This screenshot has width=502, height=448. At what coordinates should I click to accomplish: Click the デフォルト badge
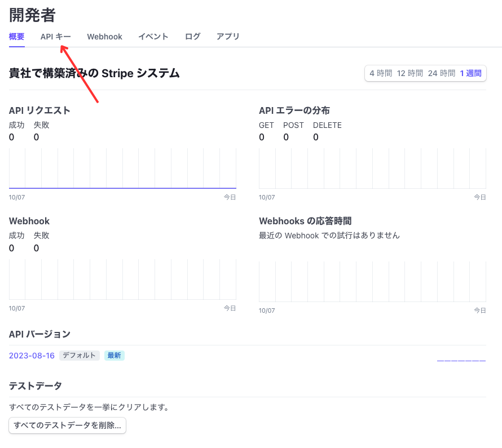pos(79,356)
